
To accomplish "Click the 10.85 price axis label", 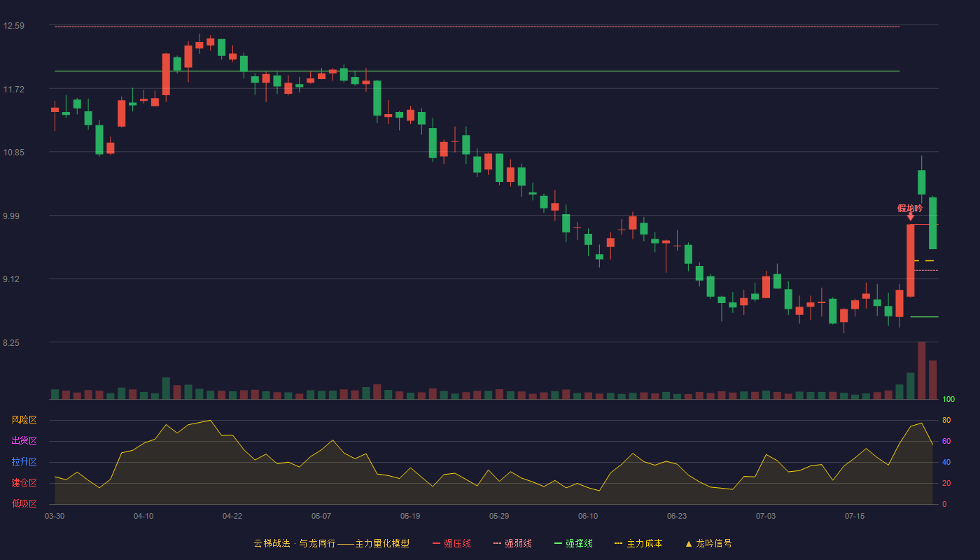I will tap(13, 153).
